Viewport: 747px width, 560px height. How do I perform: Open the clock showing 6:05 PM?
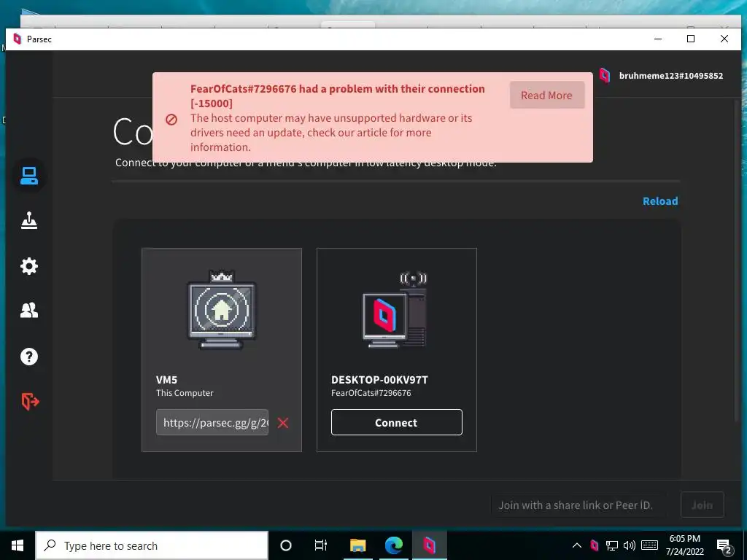coord(685,545)
